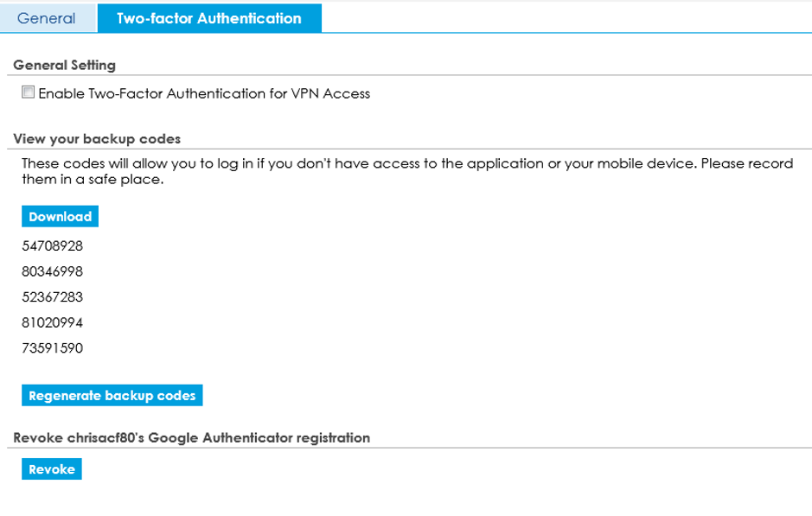Click the View your backup codes heading
This screenshot has height=516, width=812.
tap(97, 139)
